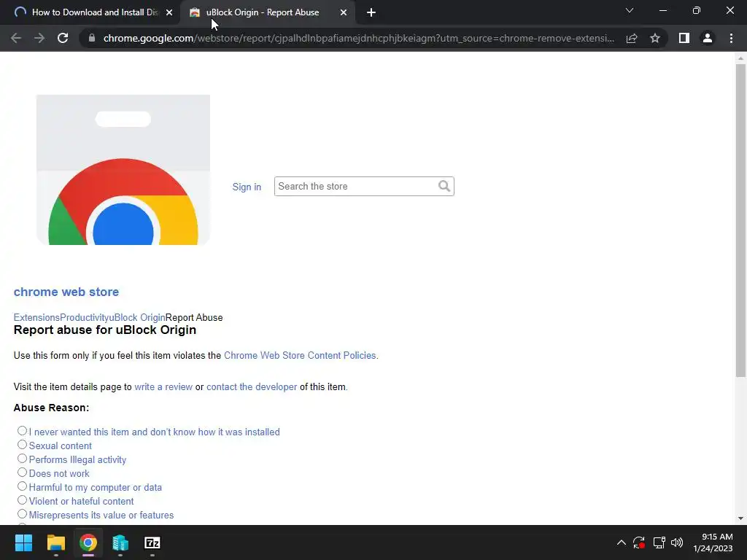Viewport: 747px width, 560px height.
Task: Open the Extensions breadcrumb link
Action: pyautogui.click(x=36, y=318)
